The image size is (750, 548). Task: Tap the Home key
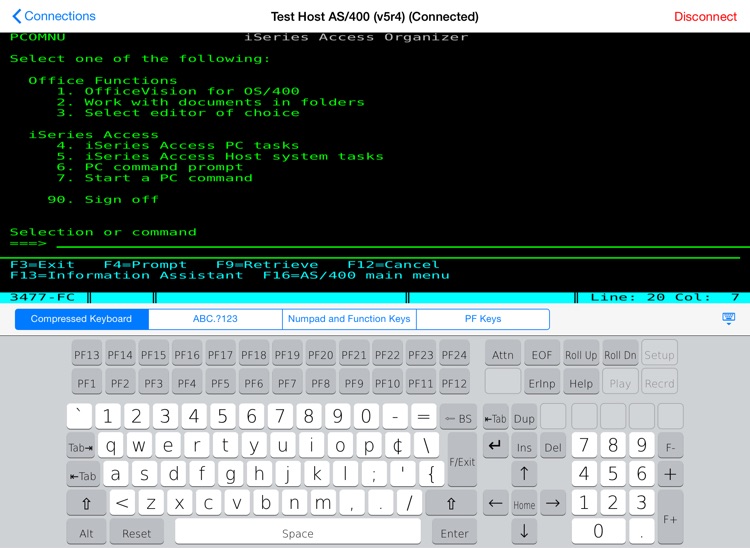pos(524,504)
